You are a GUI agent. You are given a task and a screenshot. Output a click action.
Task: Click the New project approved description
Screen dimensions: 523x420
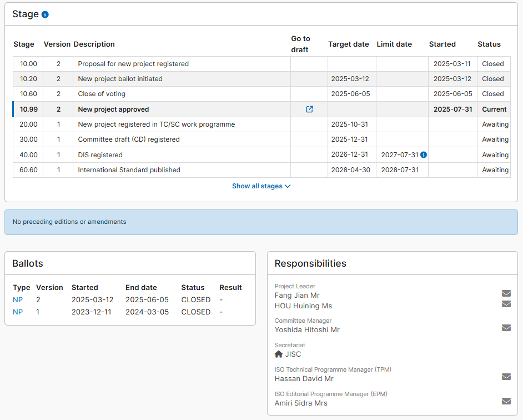tap(113, 109)
